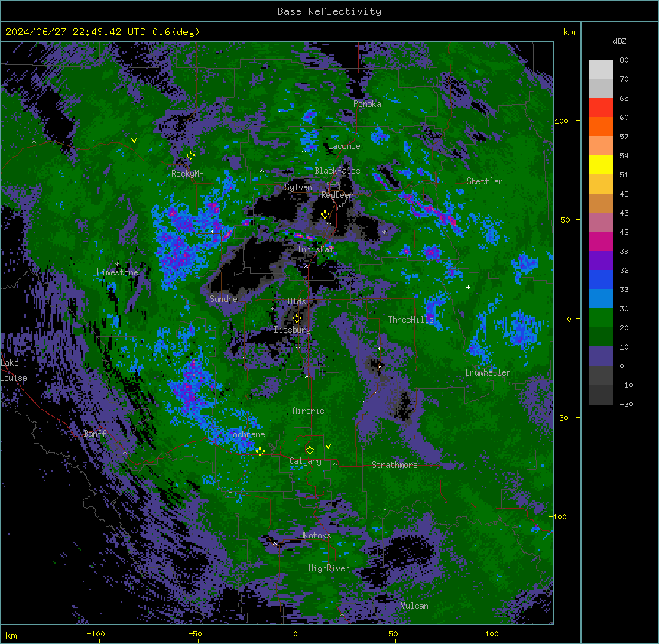Click the Ponoka city label
This screenshot has width=659, height=644.
pos(367,104)
